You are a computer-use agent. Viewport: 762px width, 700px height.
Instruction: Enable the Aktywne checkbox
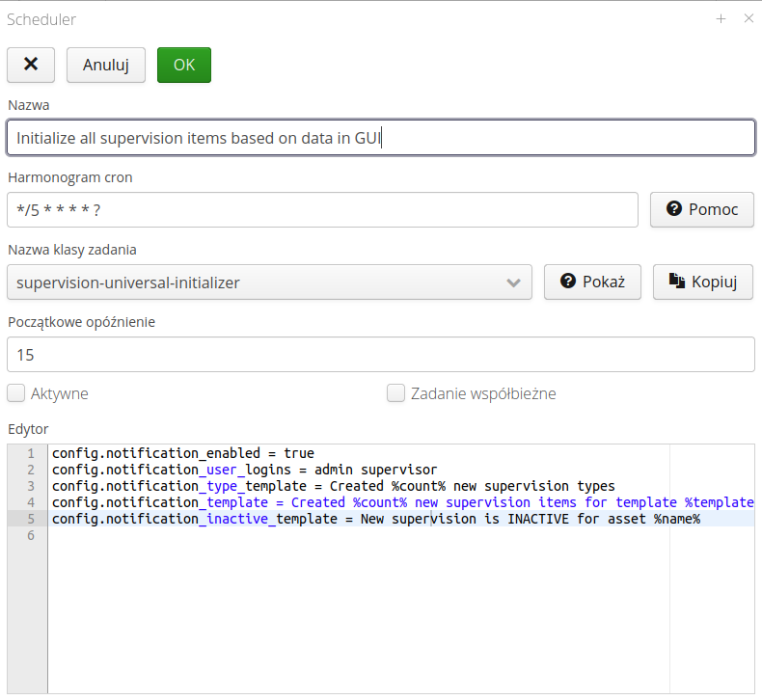click(x=16, y=393)
